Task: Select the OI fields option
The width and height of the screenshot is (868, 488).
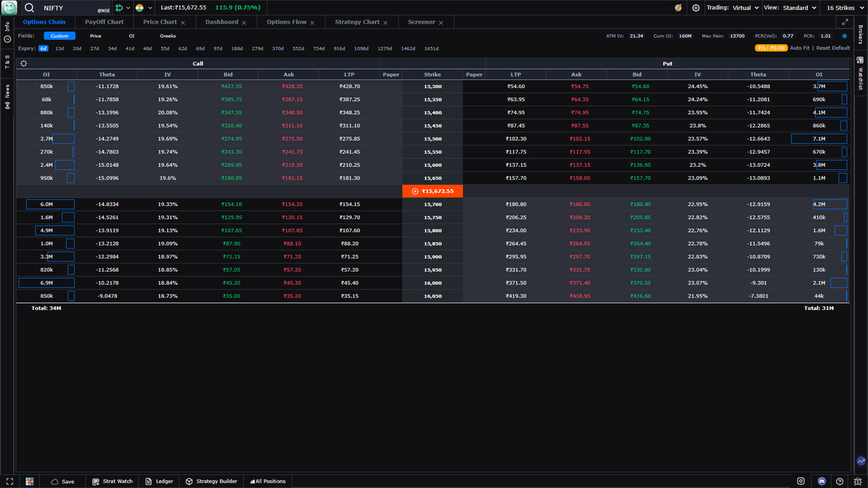Action: click(x=132, y=35)
